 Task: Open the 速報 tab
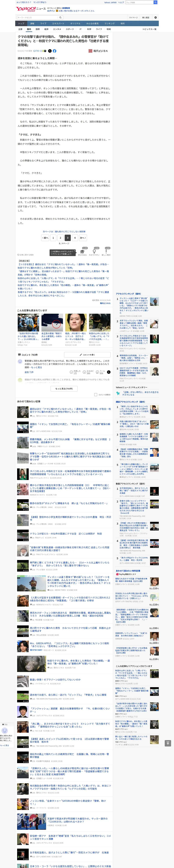tap(32, 24)
